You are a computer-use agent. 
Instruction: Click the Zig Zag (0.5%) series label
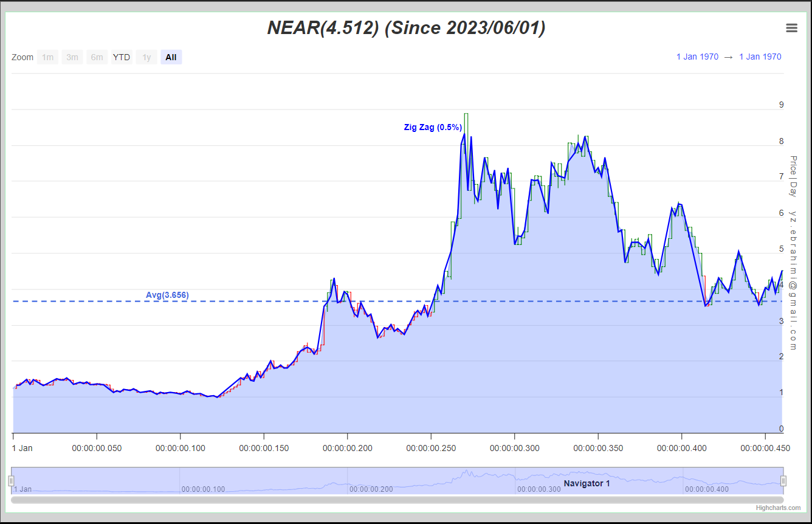tap(433, 128)
